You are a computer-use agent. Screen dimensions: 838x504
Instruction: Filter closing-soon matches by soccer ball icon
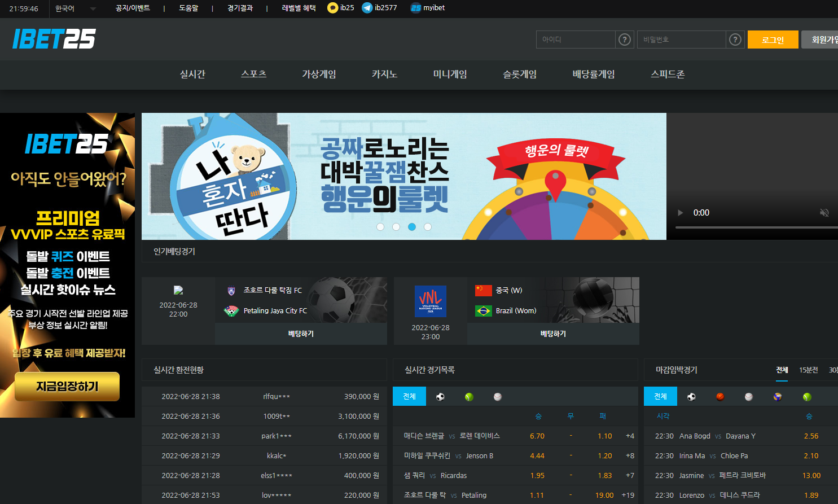click(x=691, y=397)
